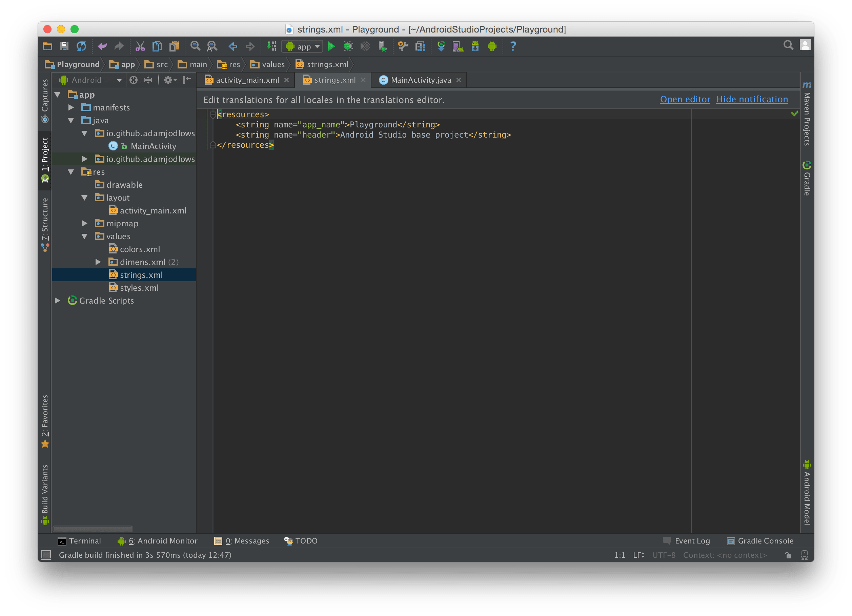852x616 pixels.
Task: Click the Save All floppy icon
Action: (64, 46)
